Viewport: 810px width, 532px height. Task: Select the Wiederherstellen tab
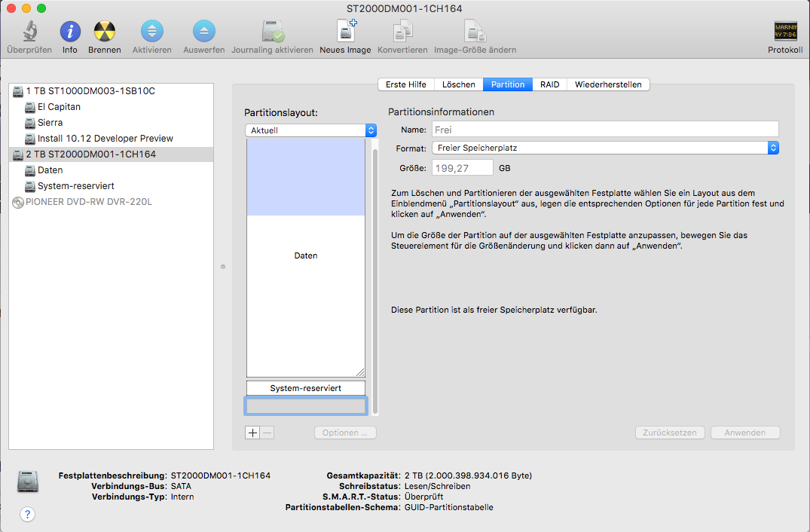pyautogui.click(x=607, y=84)
